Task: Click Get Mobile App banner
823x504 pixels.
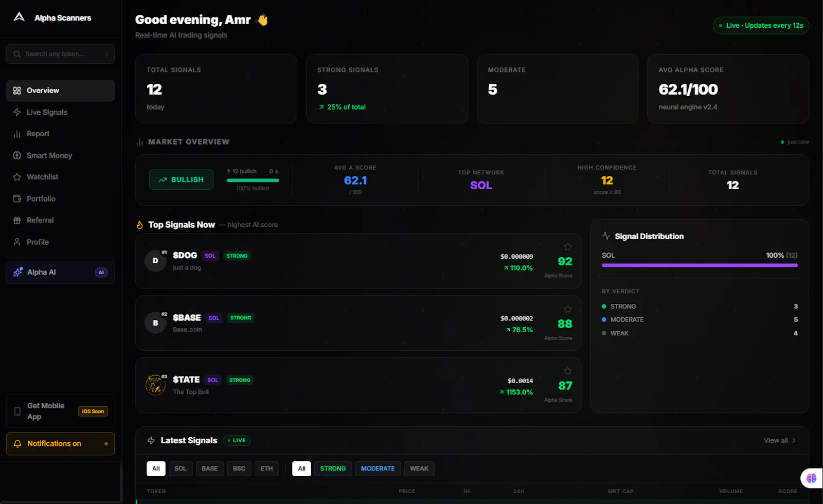Action: pyautogui.click(x=60, y=411)
